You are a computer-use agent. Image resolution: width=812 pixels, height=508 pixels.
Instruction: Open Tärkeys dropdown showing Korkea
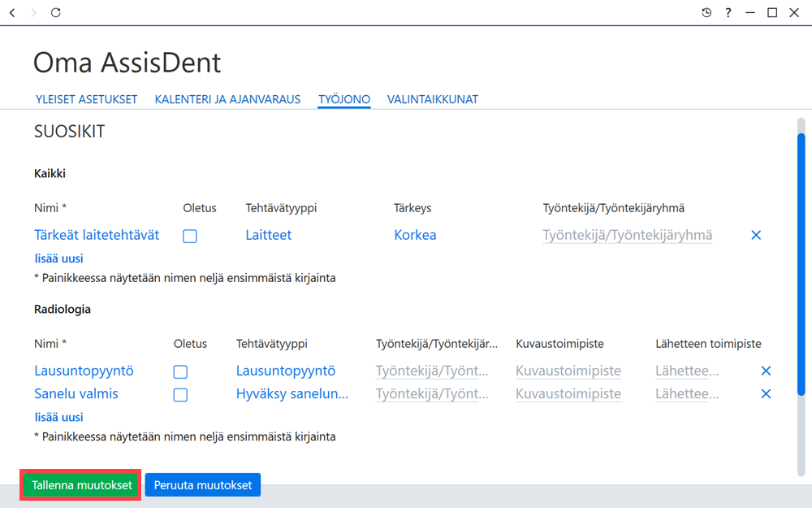pyautogui.click(x=415, y=235)
